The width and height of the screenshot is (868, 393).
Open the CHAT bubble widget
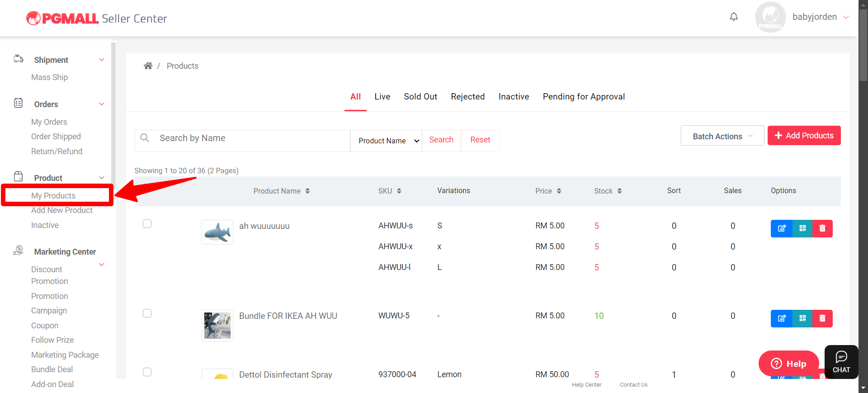pyautogui.click(x=841, y=362)
